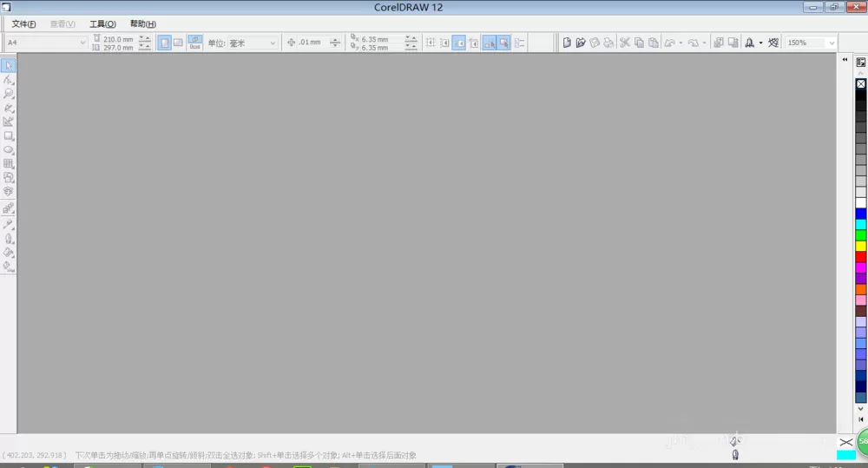This screenshot has height=468, width=868.
Task: Set page orientation to Landscape
Action: point(178,43)
